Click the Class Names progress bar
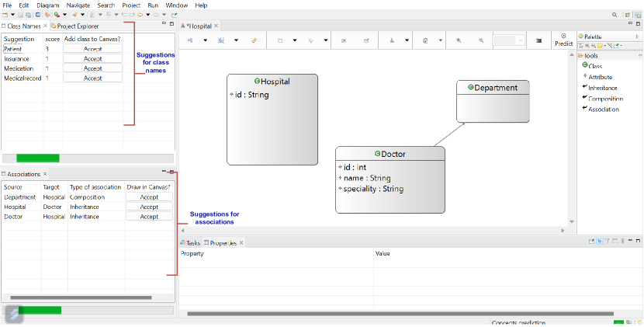The height and width of the screenshot is (327, 644). (x=88, y=158)
